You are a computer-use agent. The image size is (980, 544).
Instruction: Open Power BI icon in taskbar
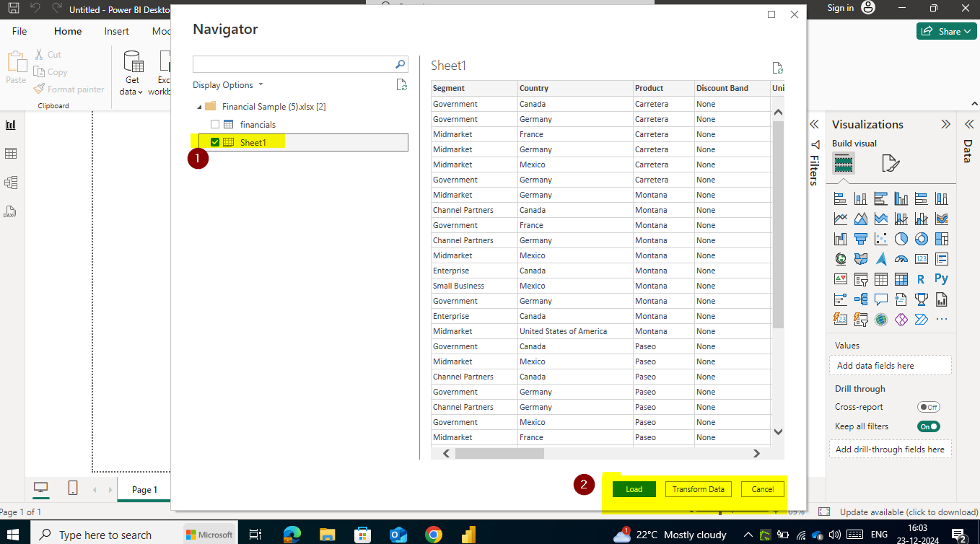tap(468, 534)
